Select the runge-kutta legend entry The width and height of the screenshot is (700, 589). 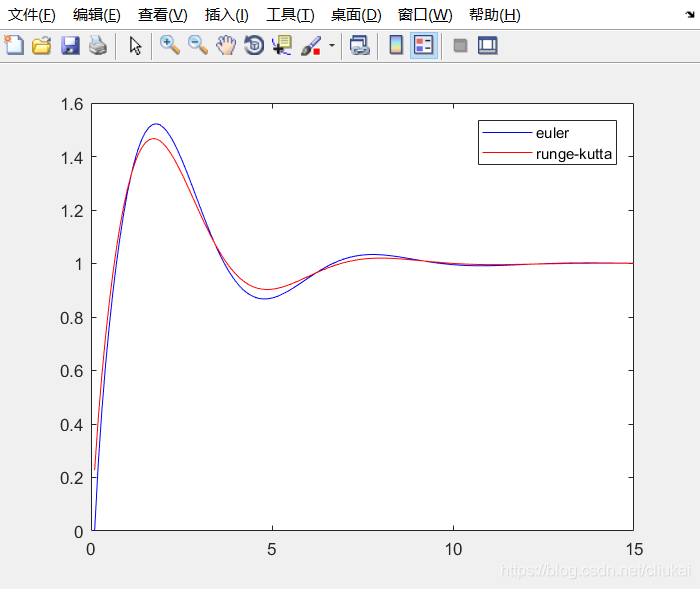click(574, 154)
